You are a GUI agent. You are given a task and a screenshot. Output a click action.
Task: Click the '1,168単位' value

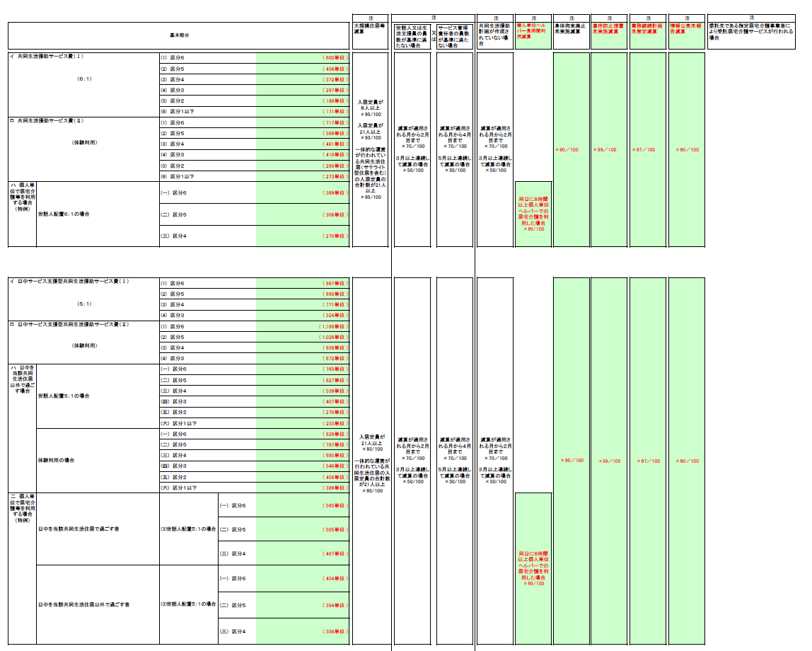[333, 327]
